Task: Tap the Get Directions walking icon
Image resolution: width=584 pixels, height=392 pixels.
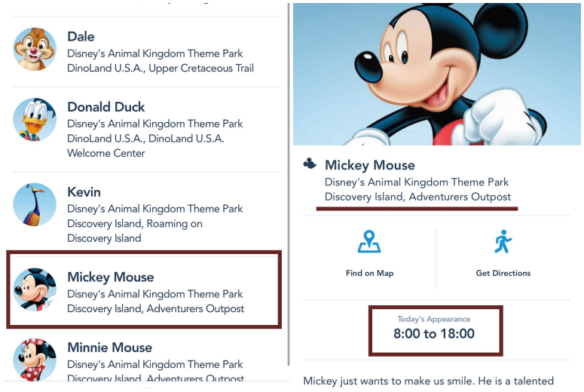Action: tap(503, 243)
